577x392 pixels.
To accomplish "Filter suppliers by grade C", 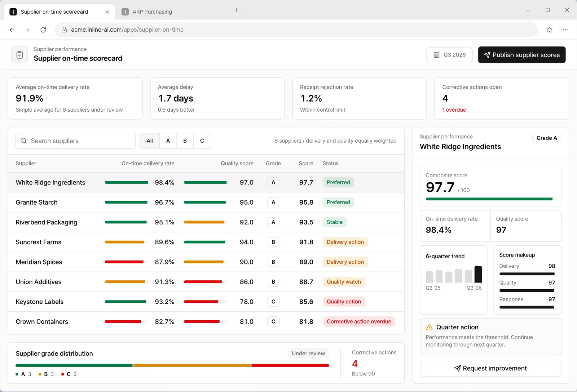I will coord(202,141).
